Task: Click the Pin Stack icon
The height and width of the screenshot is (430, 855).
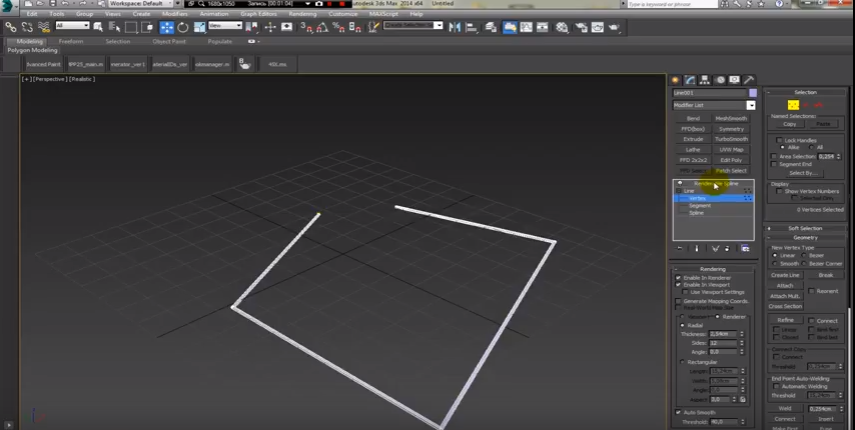Action: coord(679,249)
